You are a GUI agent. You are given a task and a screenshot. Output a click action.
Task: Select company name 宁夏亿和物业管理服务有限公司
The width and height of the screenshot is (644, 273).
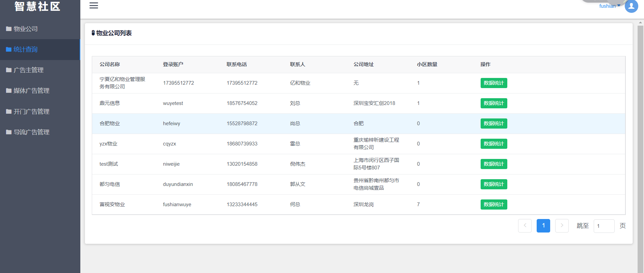[123, 83]
